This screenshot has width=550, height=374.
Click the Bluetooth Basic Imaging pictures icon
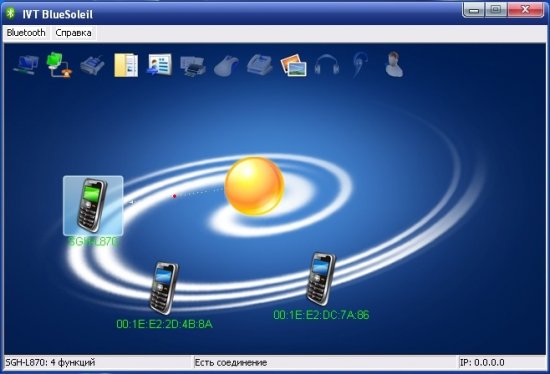293,65
